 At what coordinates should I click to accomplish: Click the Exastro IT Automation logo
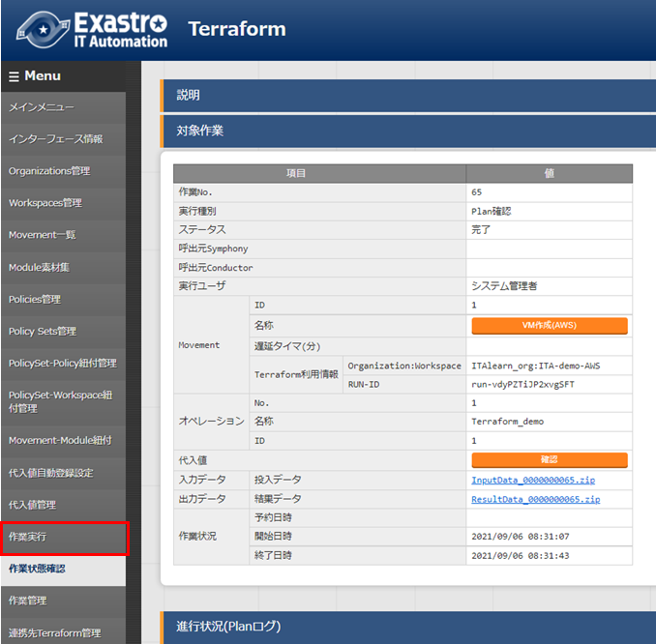[x=92, y=29]
